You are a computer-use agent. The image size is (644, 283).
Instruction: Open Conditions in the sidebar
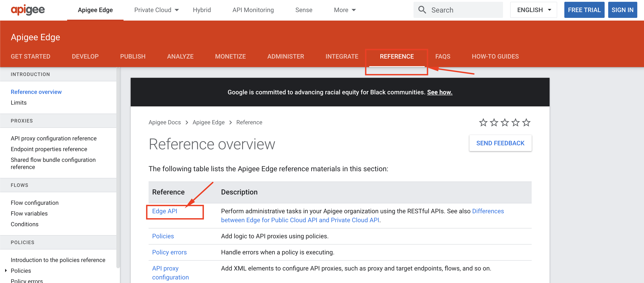point(24,224)
